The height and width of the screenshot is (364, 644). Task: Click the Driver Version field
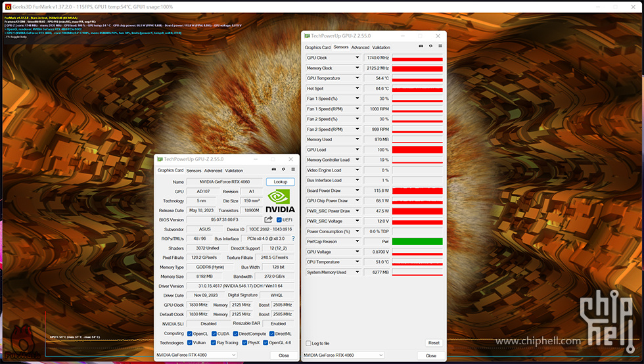pos(241,286)
